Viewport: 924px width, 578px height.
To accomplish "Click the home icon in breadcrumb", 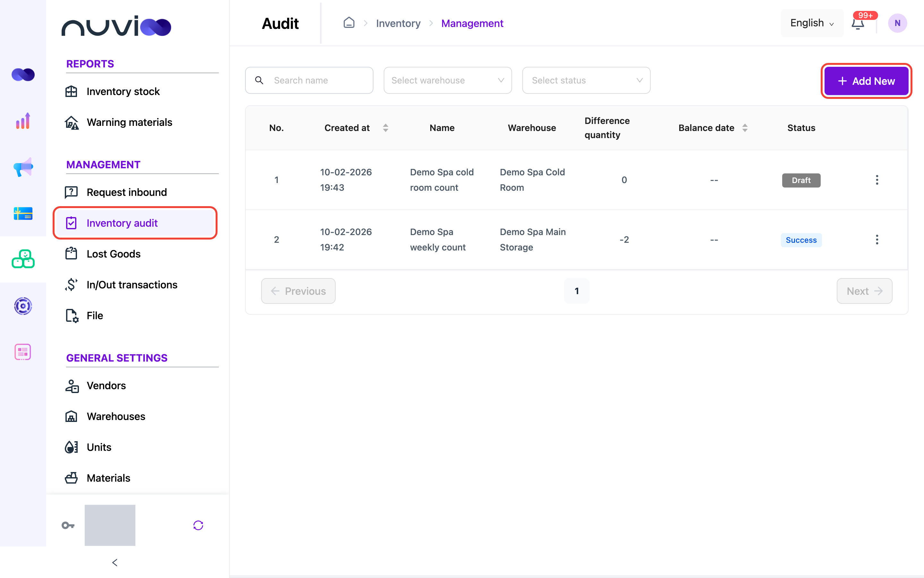I will pos(349,23).
